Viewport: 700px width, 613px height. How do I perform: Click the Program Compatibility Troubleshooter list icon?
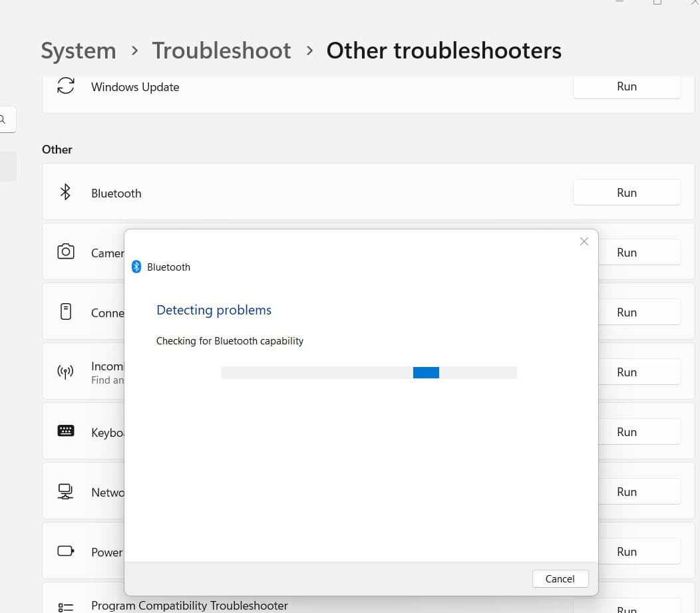point(66,607)
